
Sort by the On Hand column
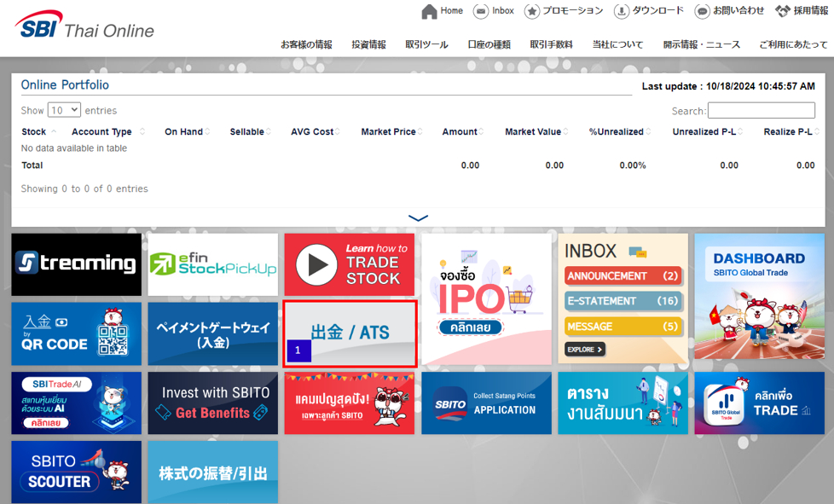(x=188, y=132)
